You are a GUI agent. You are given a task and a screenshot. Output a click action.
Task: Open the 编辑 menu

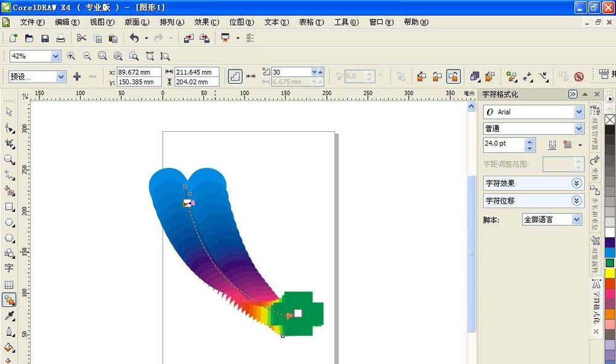coord(67,22)
